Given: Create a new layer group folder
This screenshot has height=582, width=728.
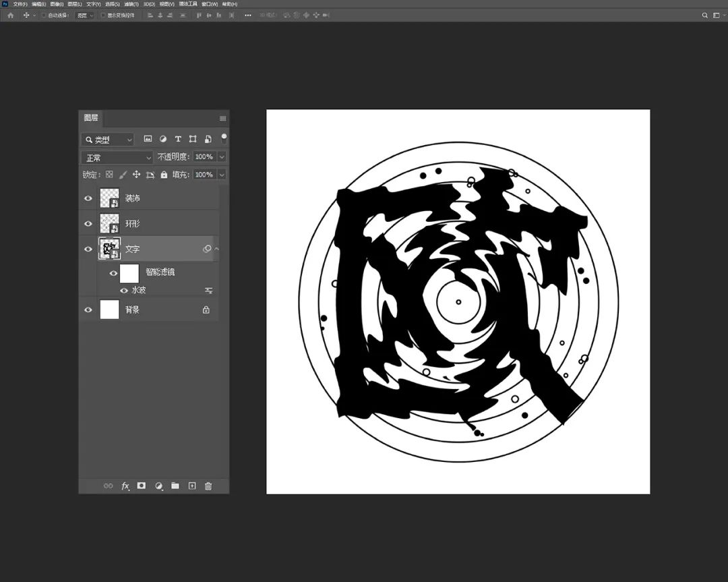Looking at the screenshot, I should click(x=175, y=486).
